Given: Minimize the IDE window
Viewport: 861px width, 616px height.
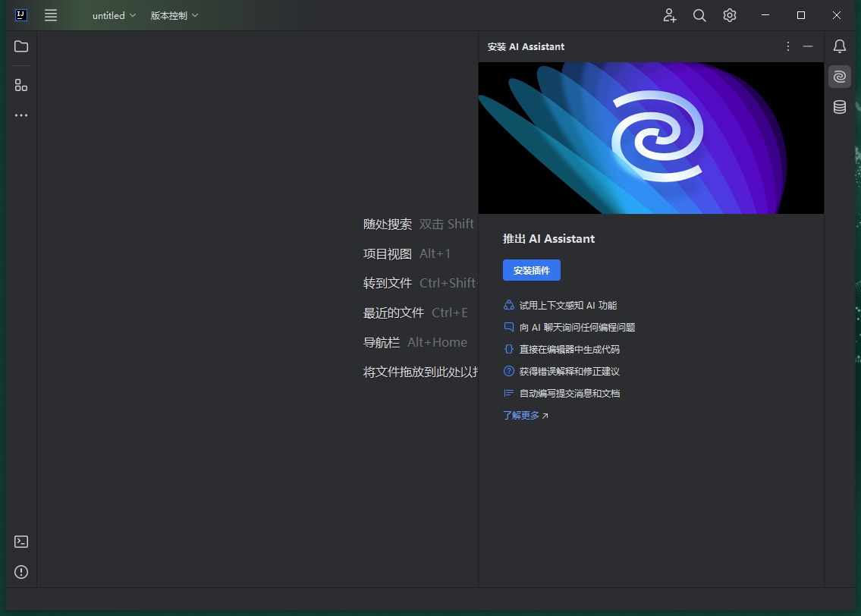Looking at the screenshot, I should (x=765, y=15).
